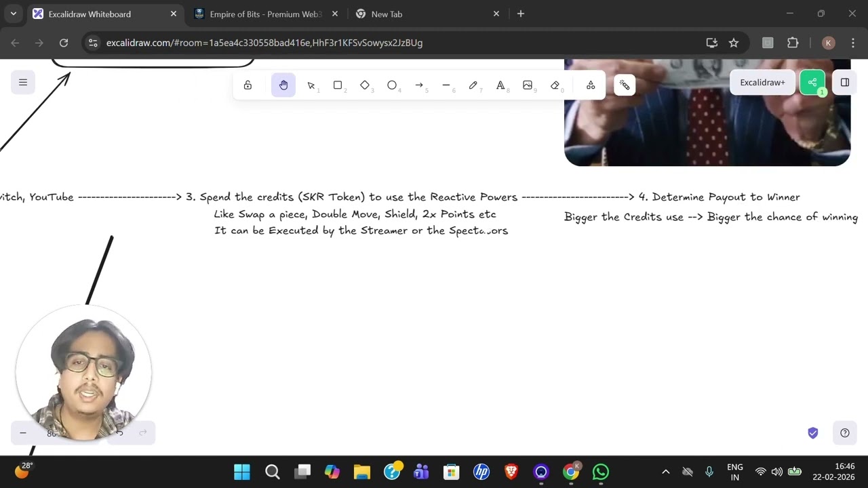The height and width of the screenshot is (488, 868).
Task: Open Microsoft Store from the taskbar
Action: (x=452, y=472)
